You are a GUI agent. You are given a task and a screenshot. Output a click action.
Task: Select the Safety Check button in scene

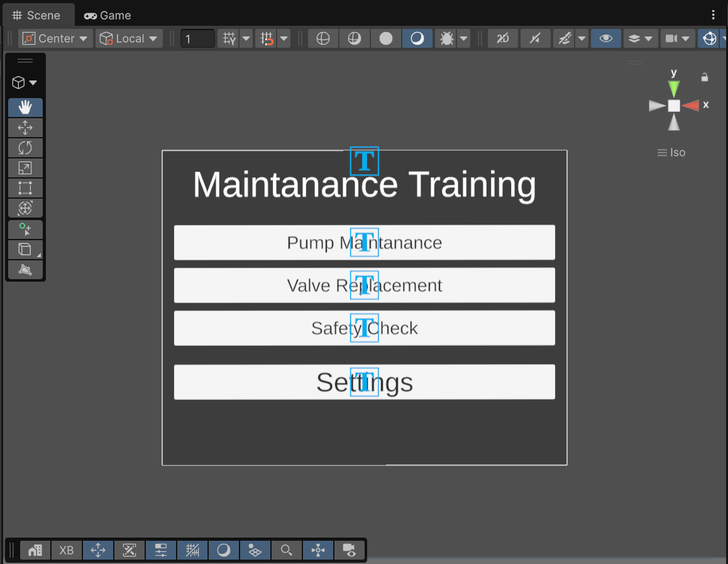click(365, 328)
